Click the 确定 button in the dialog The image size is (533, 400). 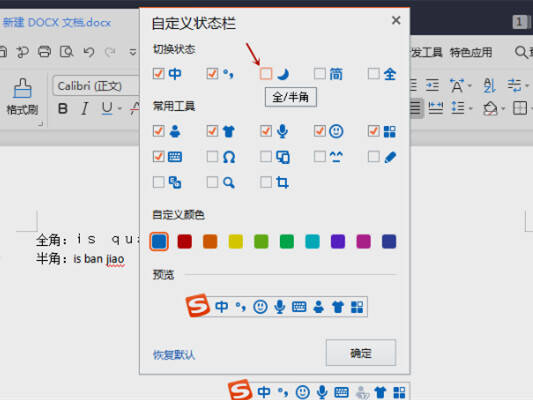click(x=361, y=353)
